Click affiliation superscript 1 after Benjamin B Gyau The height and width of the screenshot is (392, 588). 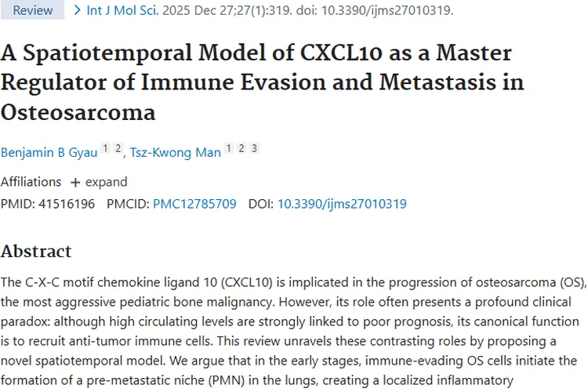(x=107, y=149)
